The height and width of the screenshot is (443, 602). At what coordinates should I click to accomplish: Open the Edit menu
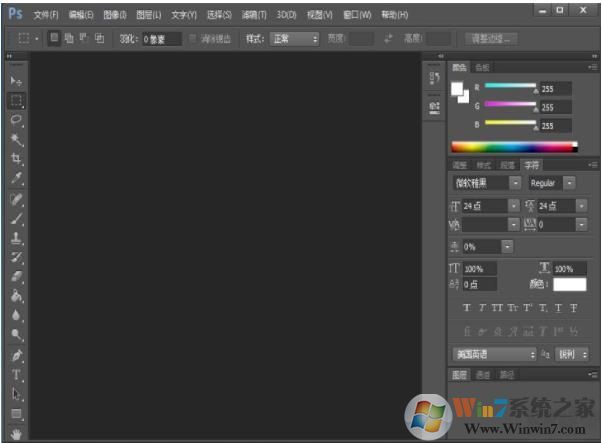(81, 15)
